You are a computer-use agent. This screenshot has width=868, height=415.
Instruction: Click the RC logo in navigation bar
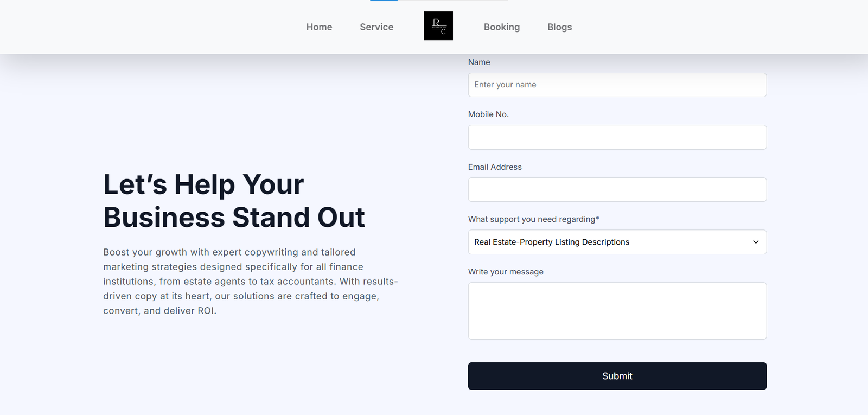pyautogui.click(x=438, y=26)
